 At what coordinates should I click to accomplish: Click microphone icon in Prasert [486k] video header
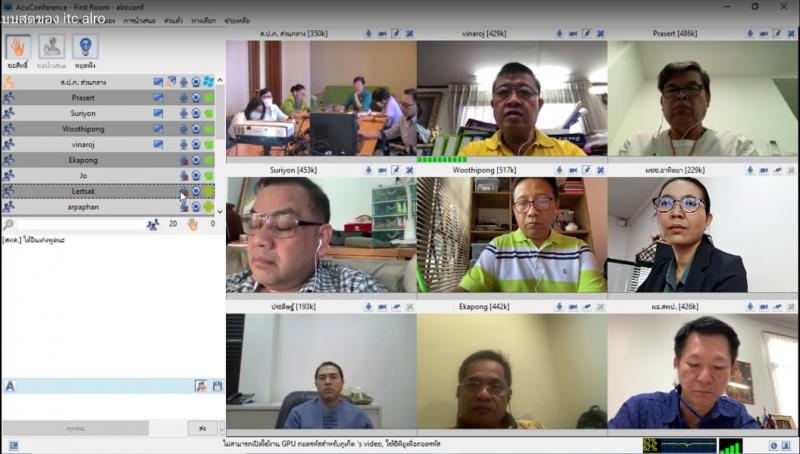tap(750, 34)
